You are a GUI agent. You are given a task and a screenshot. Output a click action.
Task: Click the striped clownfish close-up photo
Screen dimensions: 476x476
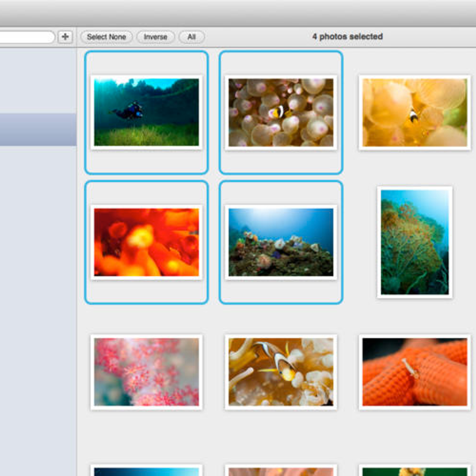pyautogui.click(x=281, y=372)
